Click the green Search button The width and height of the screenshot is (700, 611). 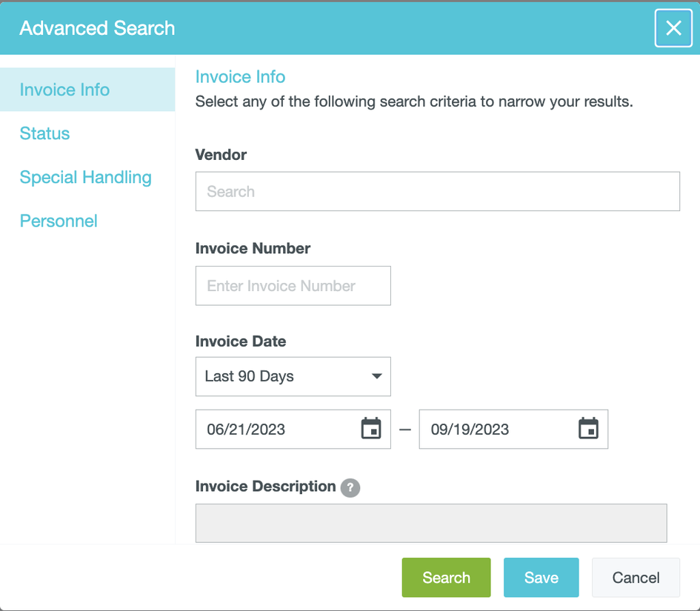pos(446,577)
